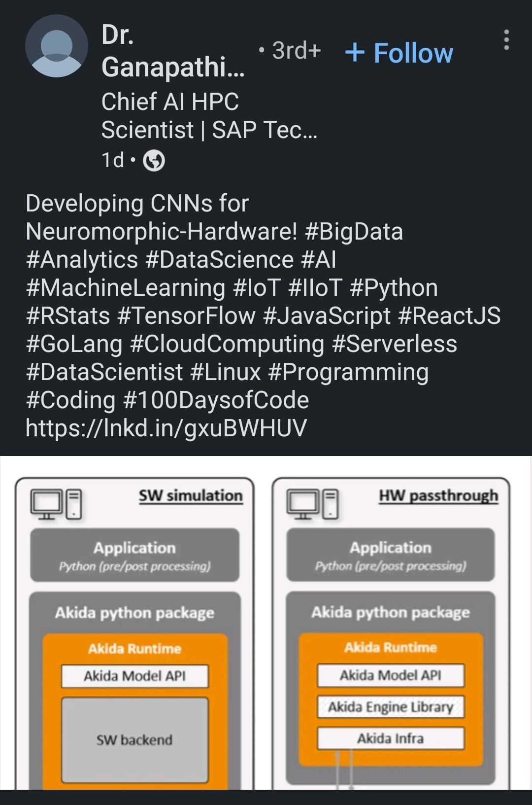Screen dimensions: 532x805
Task: Open the Dr. Ganapathi profile name
Action: [173, 51]
